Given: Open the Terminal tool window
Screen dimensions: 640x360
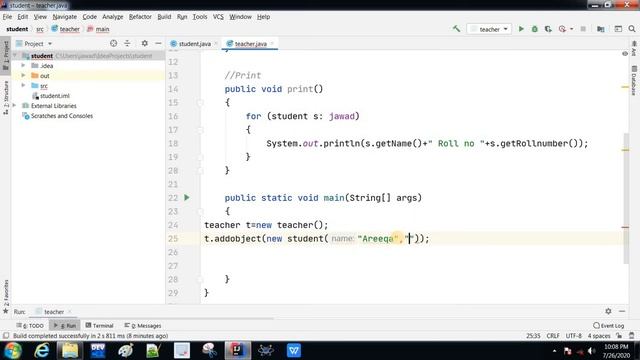Looking at the screenshot, I should point(99,325).
